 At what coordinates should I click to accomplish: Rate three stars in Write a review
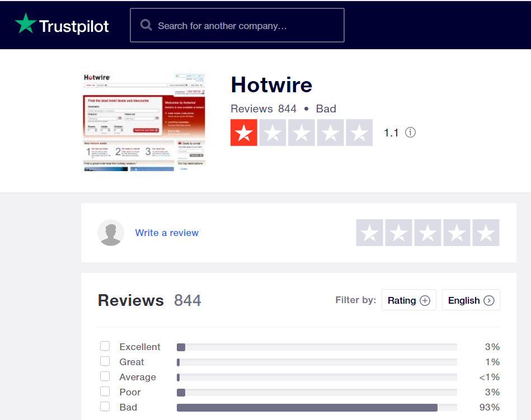(427, 233)
